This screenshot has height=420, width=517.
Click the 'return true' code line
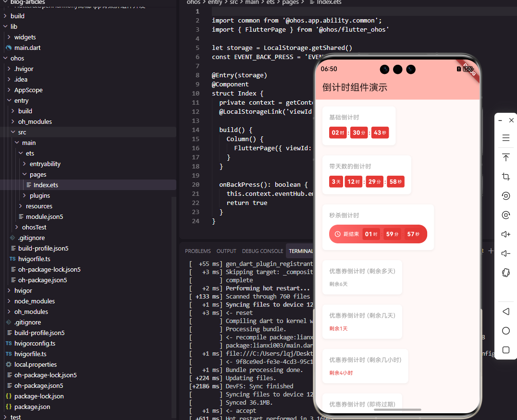247,203
